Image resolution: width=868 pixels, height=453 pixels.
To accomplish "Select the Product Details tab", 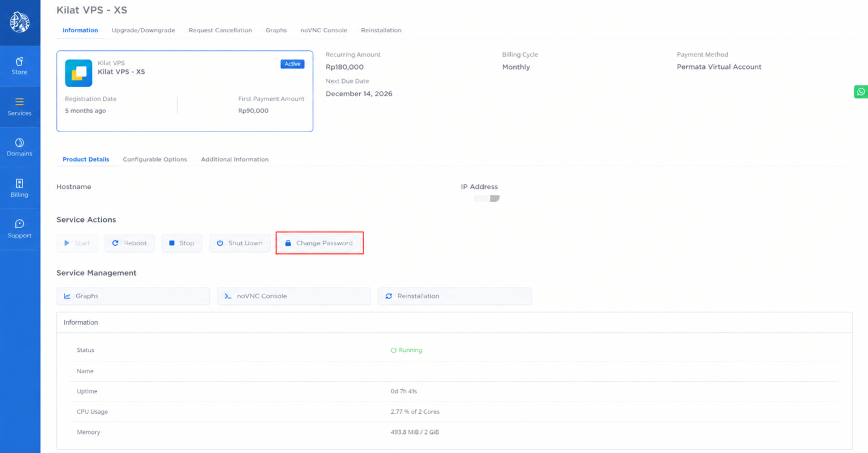I will click(x=85, y=159).
